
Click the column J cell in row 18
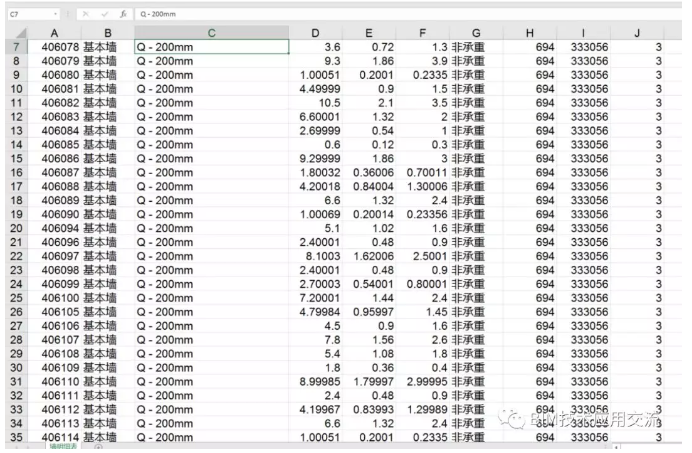pyautogui.click(x=637, y=200)
